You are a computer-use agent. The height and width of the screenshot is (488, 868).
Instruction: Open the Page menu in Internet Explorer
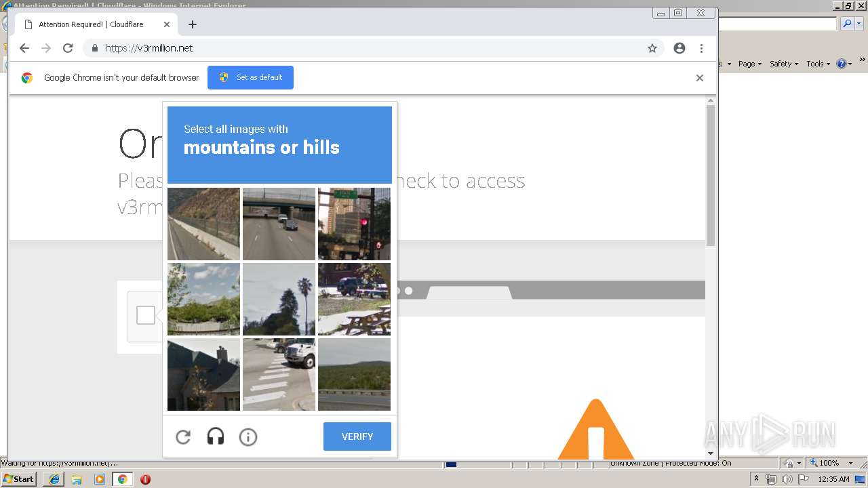750,64
